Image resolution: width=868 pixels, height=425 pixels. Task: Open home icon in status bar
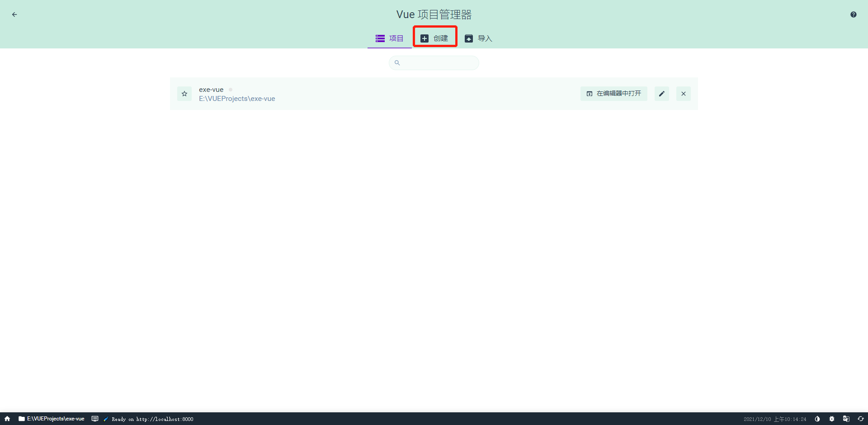click(7, 419)
